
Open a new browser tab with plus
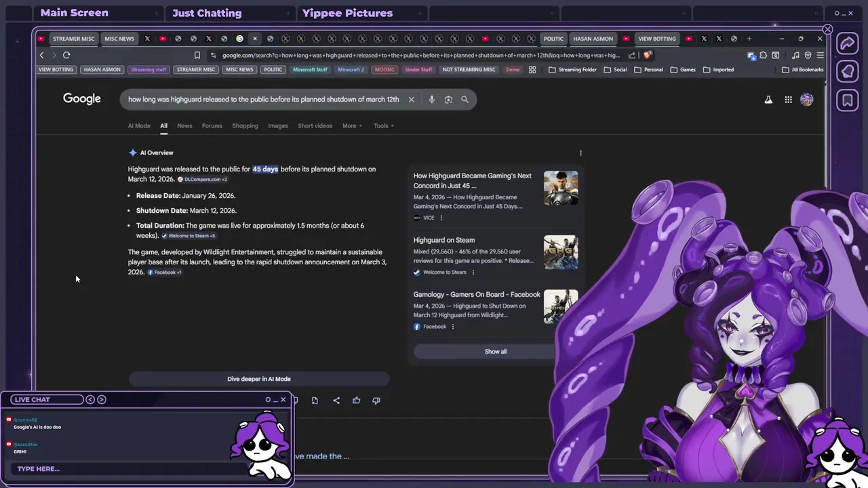coord(749,39)
